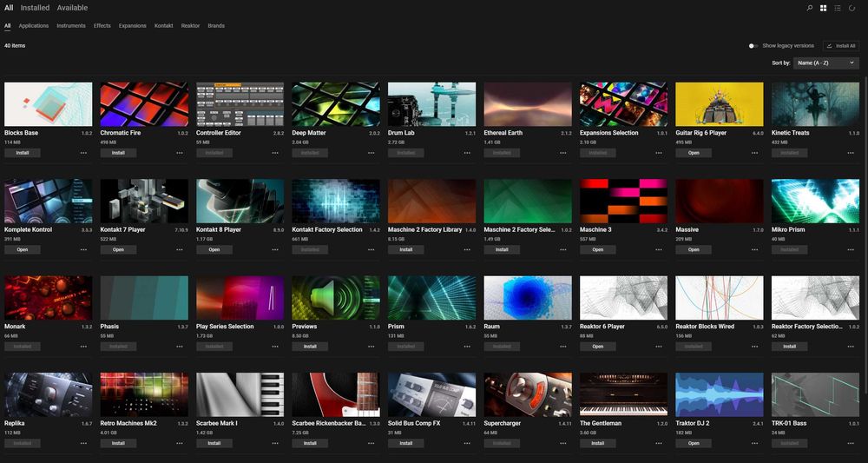
Task: Open more options for Controller Editor
Action: tap(275, 153)
